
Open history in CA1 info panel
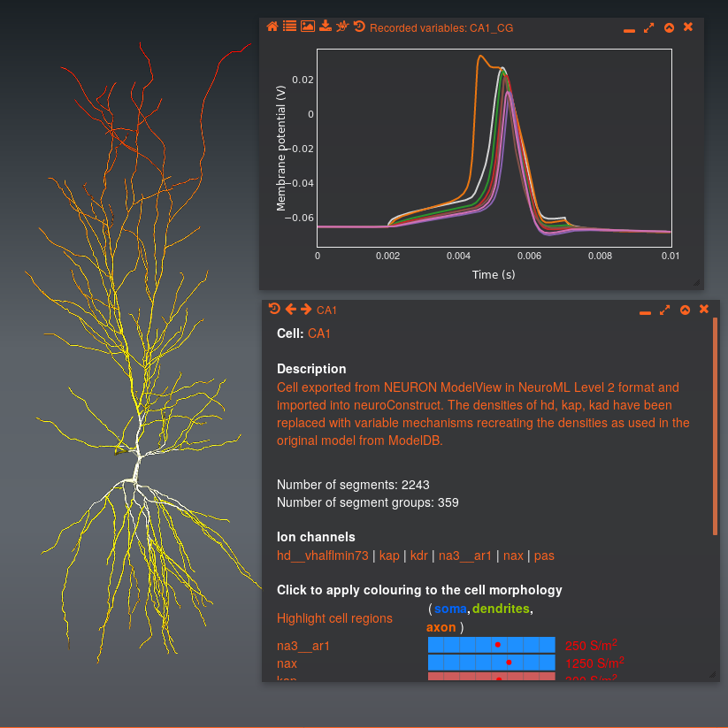tap(274, 310)
